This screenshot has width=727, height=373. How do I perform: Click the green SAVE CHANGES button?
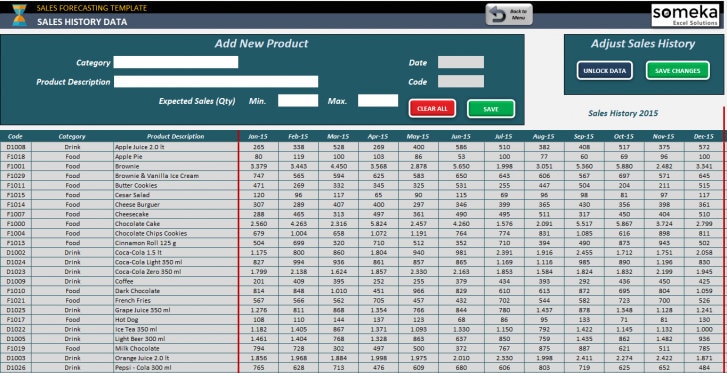[x=677, y=71]
